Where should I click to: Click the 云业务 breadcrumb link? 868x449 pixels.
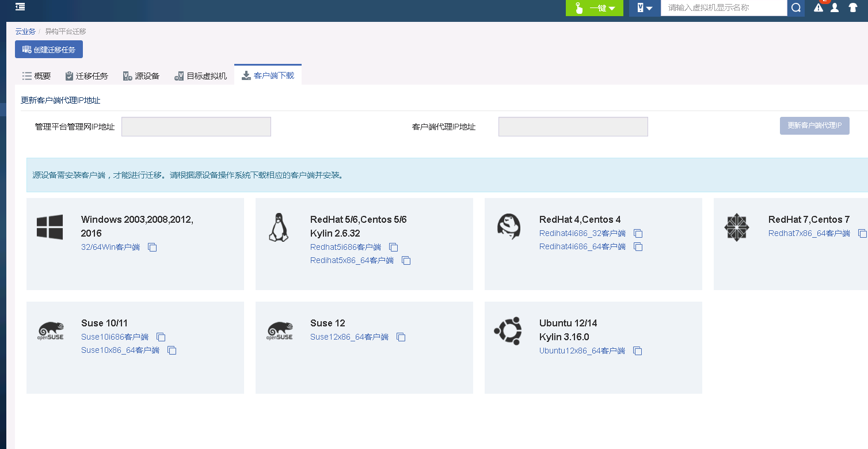25,31
